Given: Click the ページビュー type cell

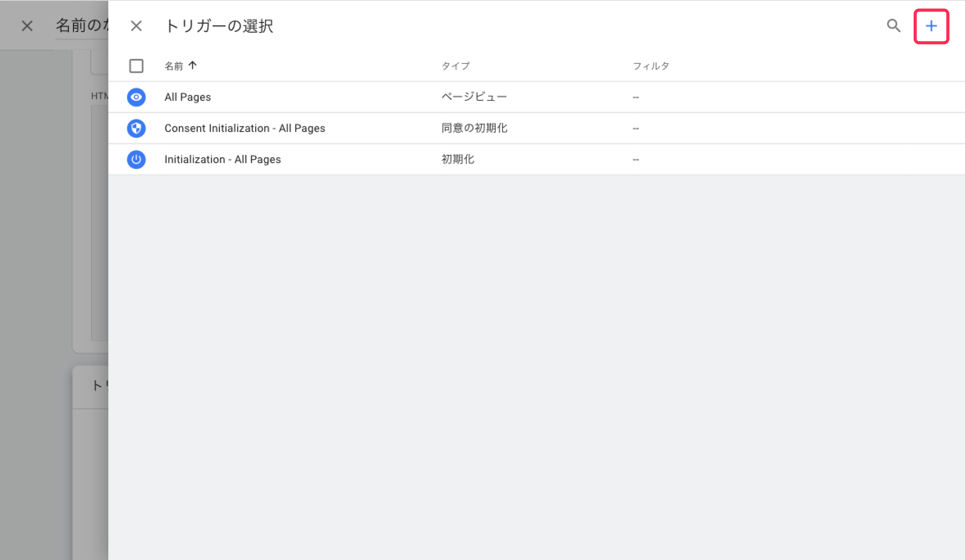Looking at the screenshot, I should point(474,97).
